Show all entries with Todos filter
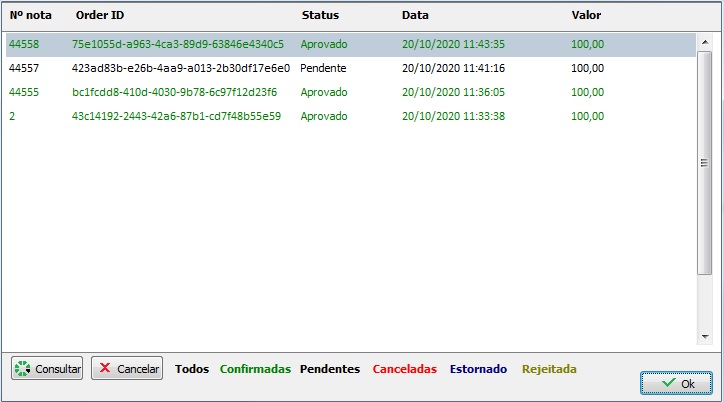 click(x=192, y=369)
